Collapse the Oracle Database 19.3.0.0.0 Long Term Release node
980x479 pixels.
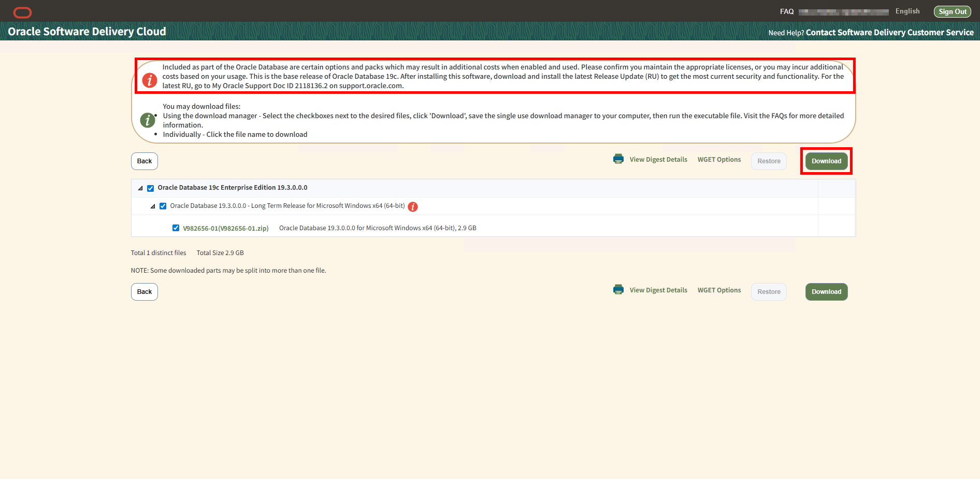(x=153, y=206)
